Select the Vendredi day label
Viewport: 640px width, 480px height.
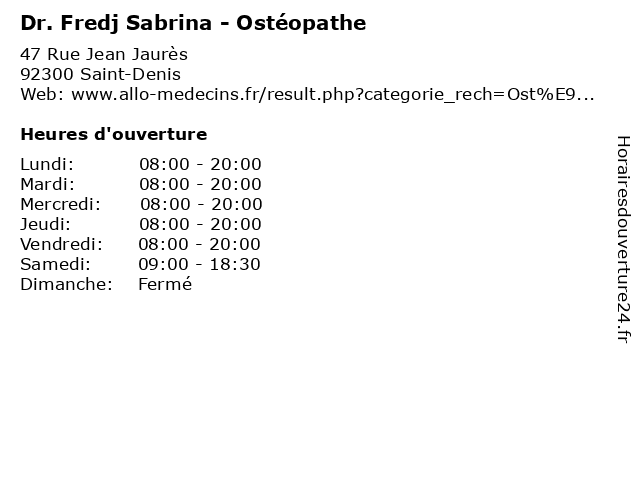[62, 244]
